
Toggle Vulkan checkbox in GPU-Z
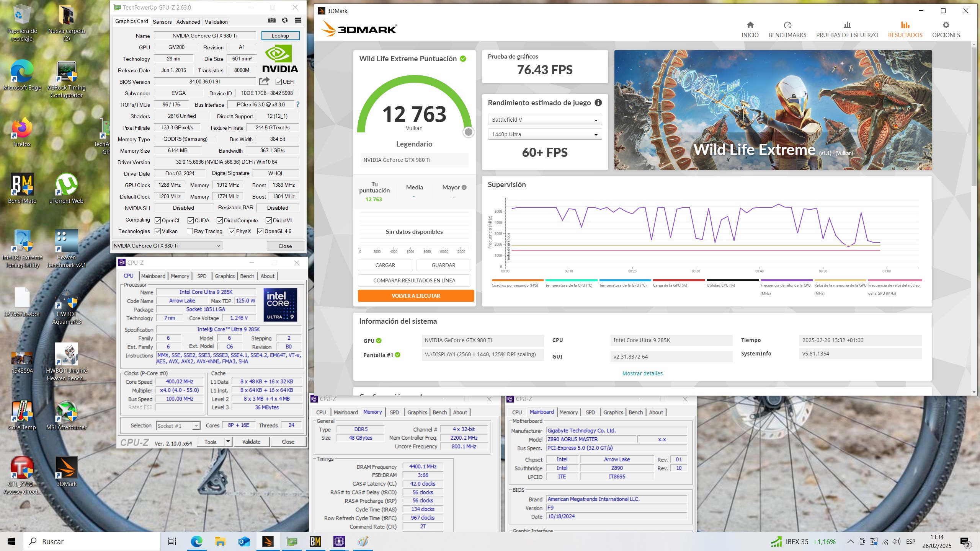coord(157,231)
